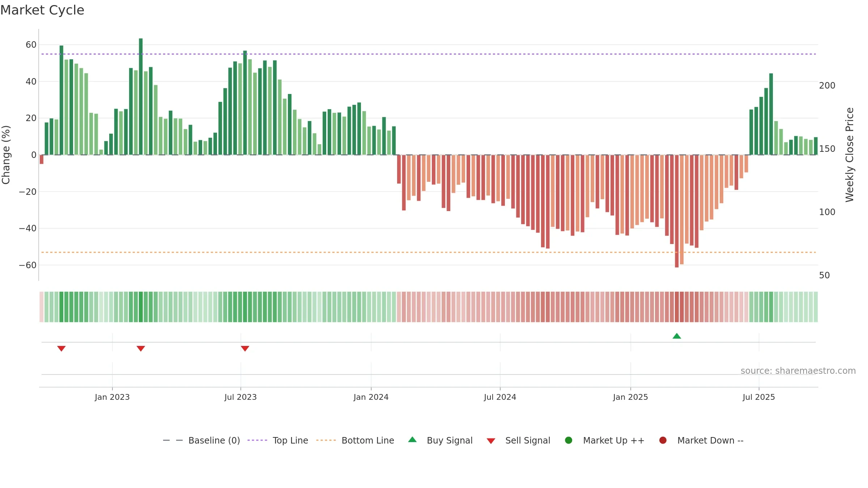
Task: Click the Jan 2024 axis label
Action: pyautogui.click(x=371, y=397)
